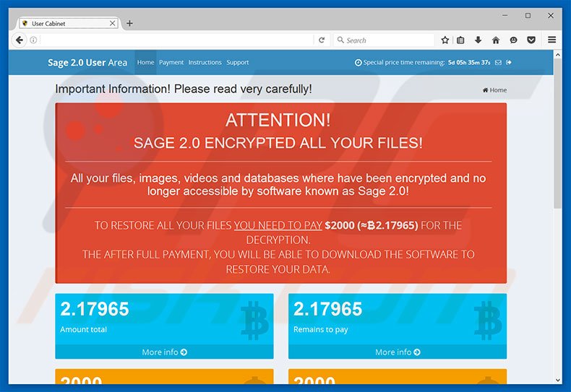Open the site information icon in address bar

coord(33,40)
